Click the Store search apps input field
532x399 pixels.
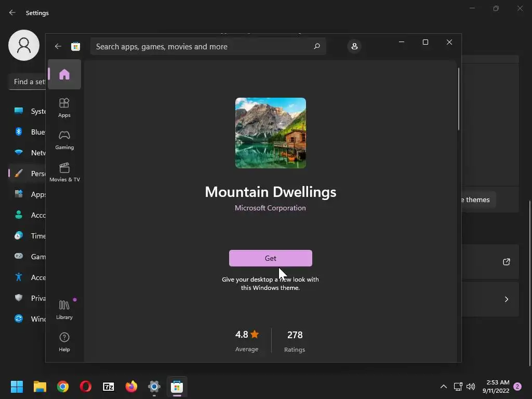pos(208,46)
